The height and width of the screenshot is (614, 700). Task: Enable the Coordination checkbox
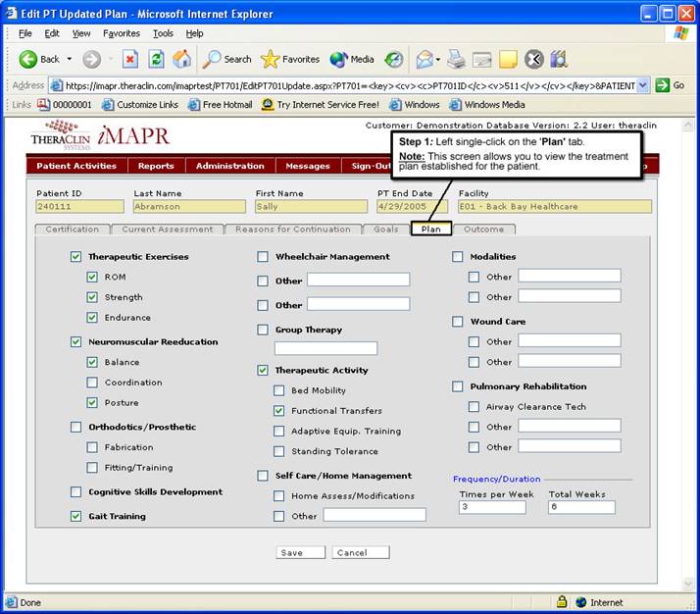pos(92,383)
